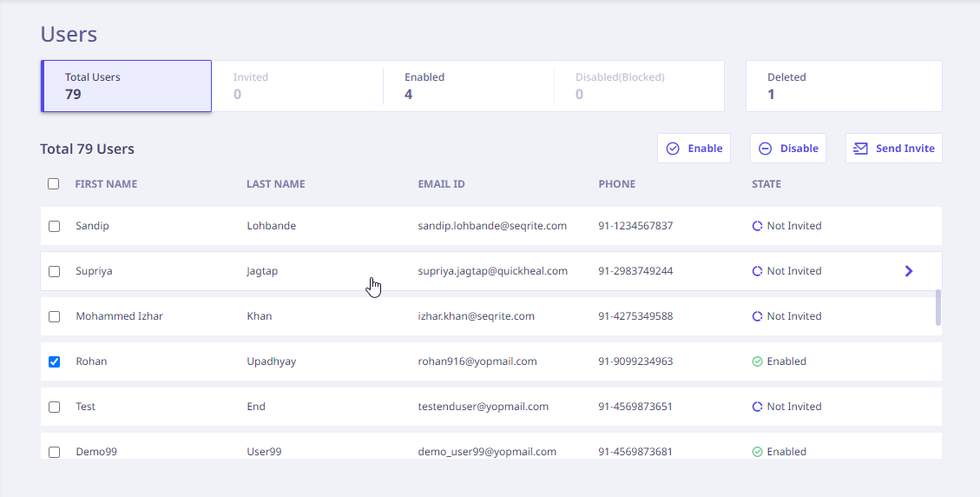Click Rohan's green Enabled status icon
This screenshot has width=980, height=497.
pos(757,361)
